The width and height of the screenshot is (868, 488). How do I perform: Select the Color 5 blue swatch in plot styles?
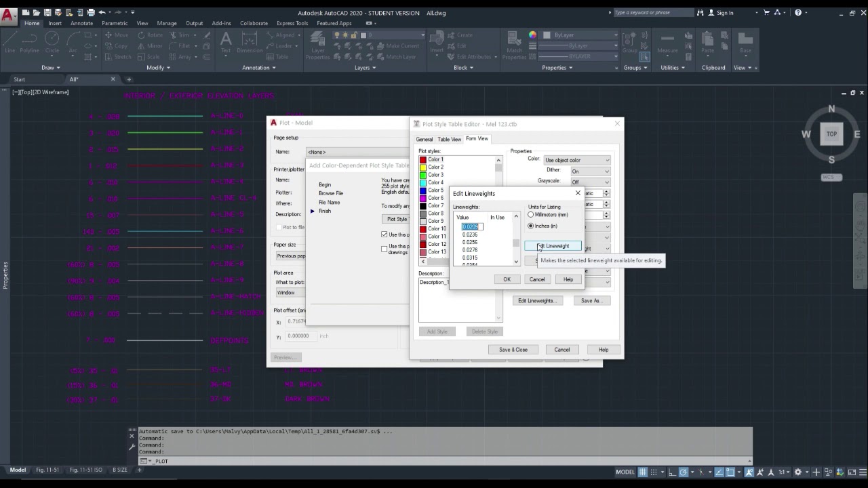click(x=423, y=190)
